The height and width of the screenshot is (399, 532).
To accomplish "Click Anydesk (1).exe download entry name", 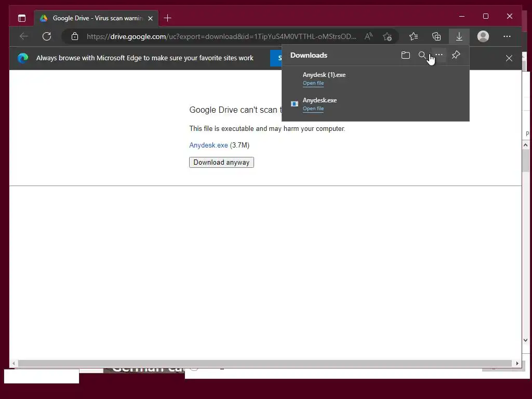I will pos(324,75).
